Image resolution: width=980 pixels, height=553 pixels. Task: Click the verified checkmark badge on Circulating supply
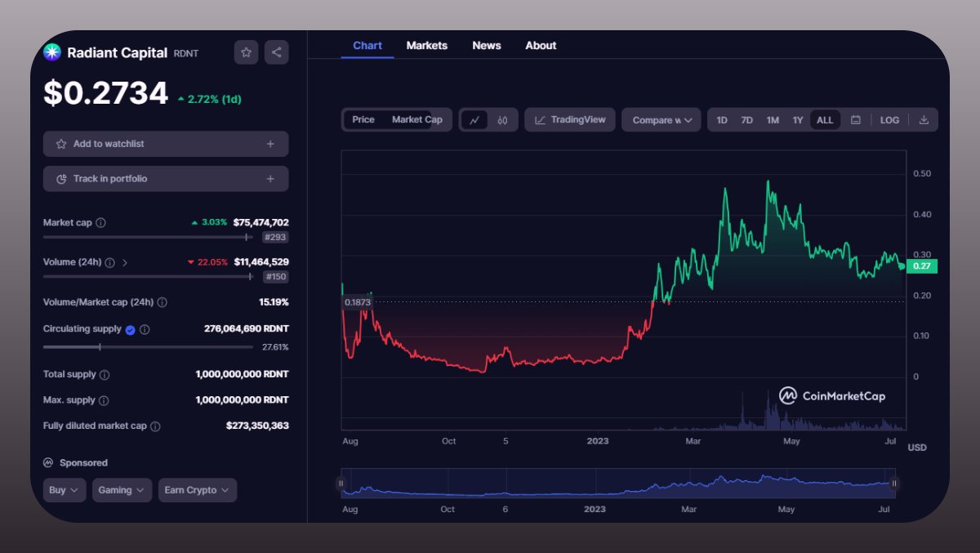pos(130,329)
